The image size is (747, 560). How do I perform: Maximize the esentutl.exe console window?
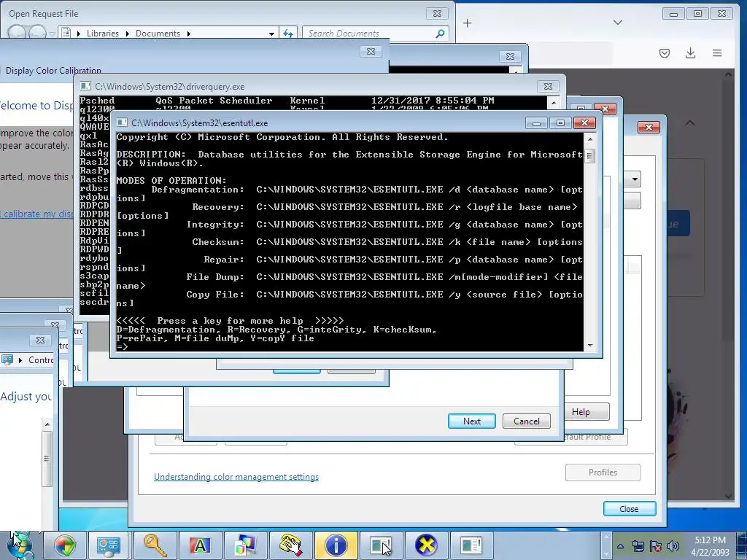(560, 122)
